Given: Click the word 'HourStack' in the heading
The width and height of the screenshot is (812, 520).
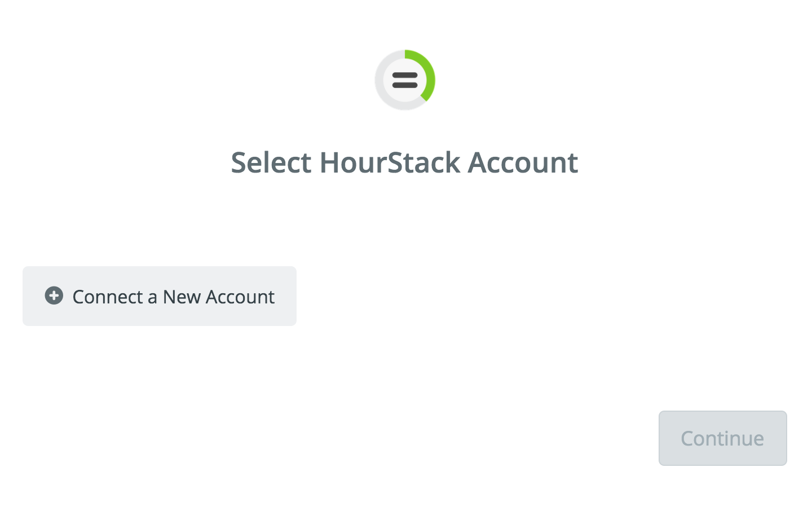Looking at the screenshot, I should pos(390,162).
